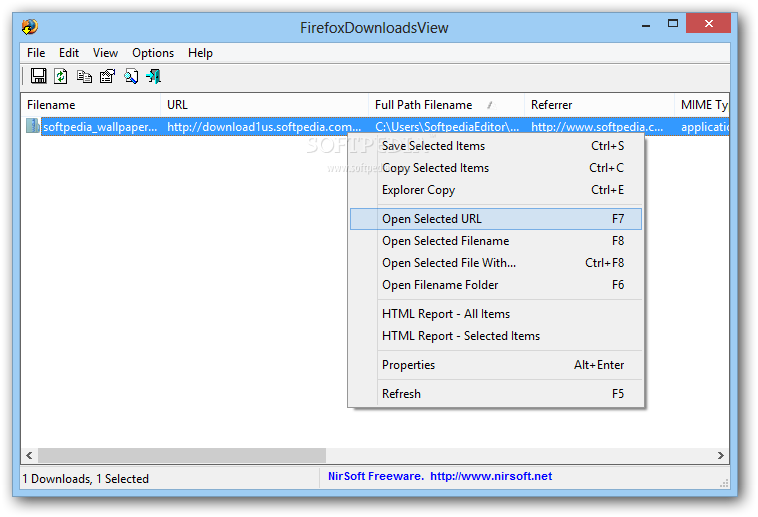Sort by Full Path Filename column header
Image resolution: width=758 pixels, height=517 pixels.
click(x=446, y=105)
